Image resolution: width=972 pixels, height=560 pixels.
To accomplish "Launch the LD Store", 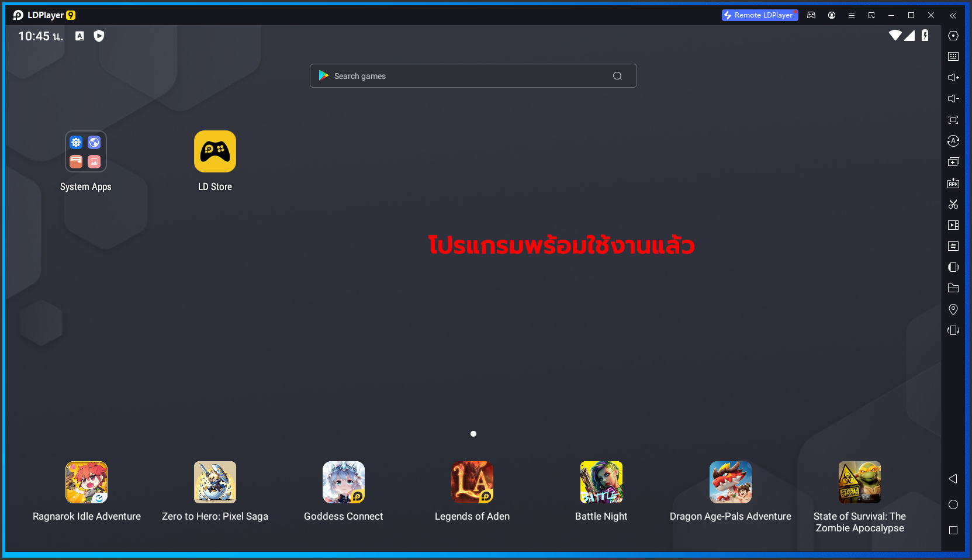I will [x=215, y=151].
